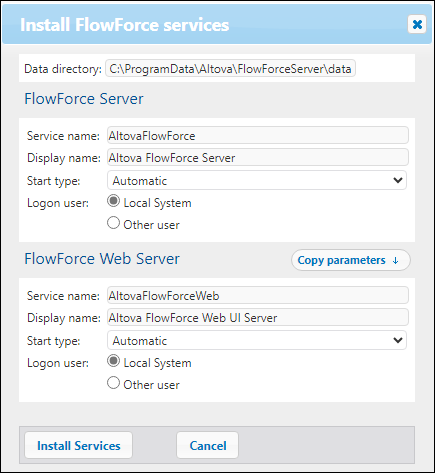Select Other user for FlowForce Server logon

[113, 223]
